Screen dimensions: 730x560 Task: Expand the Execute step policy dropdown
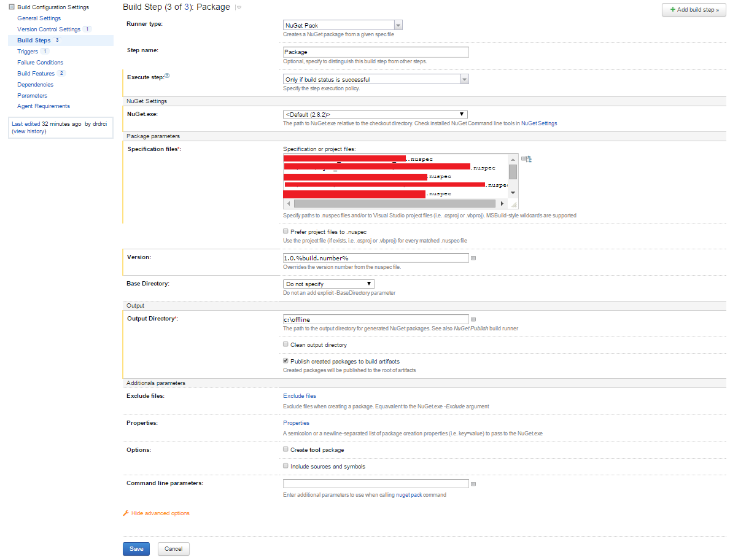click(376, 79)
